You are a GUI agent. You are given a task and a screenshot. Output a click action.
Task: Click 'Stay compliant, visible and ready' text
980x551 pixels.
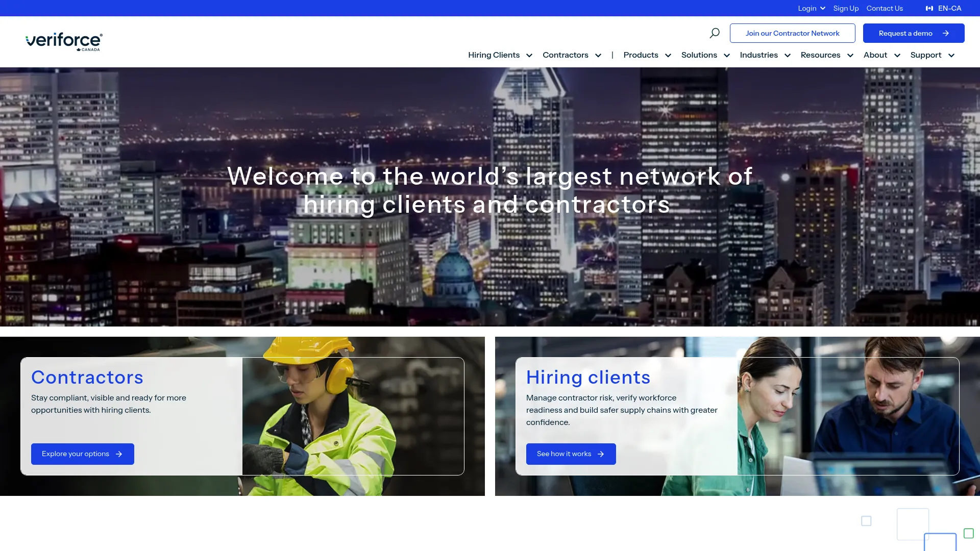pos(108,404)
